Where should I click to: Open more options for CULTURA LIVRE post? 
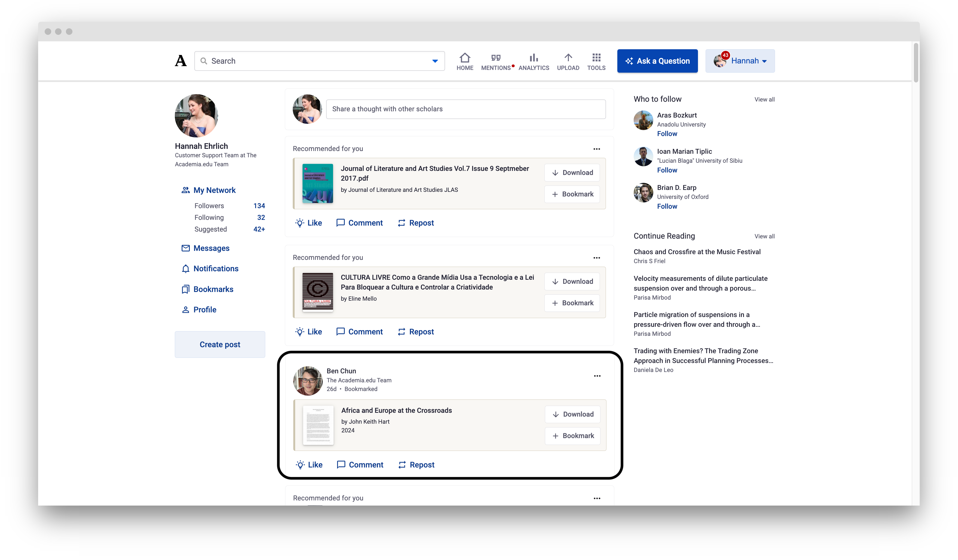tap(596, 258)
